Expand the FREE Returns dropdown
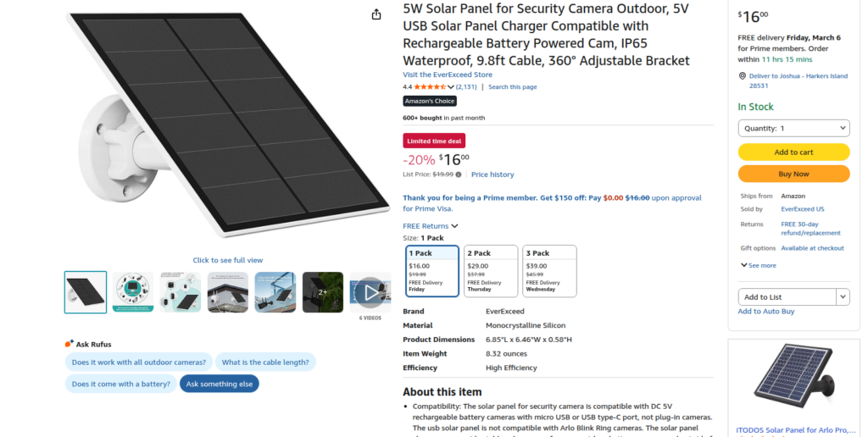The image size is (868, 437). pos(431,226)
